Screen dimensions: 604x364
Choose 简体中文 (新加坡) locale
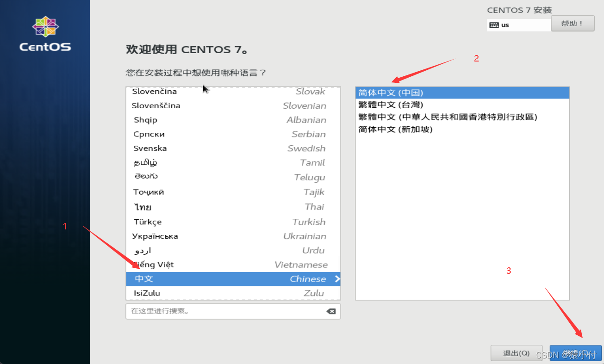[x=462, y=130]
